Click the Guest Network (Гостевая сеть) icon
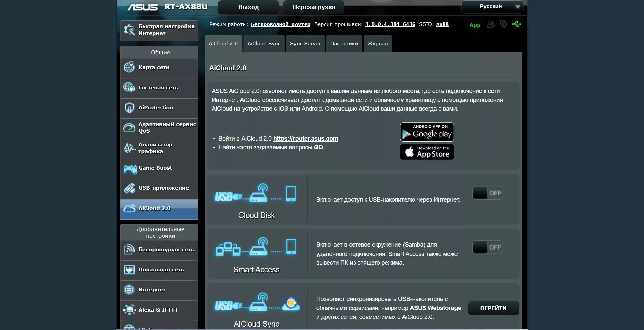The height and width of the screenshot is (330, 644). click(x=129, y=87)
